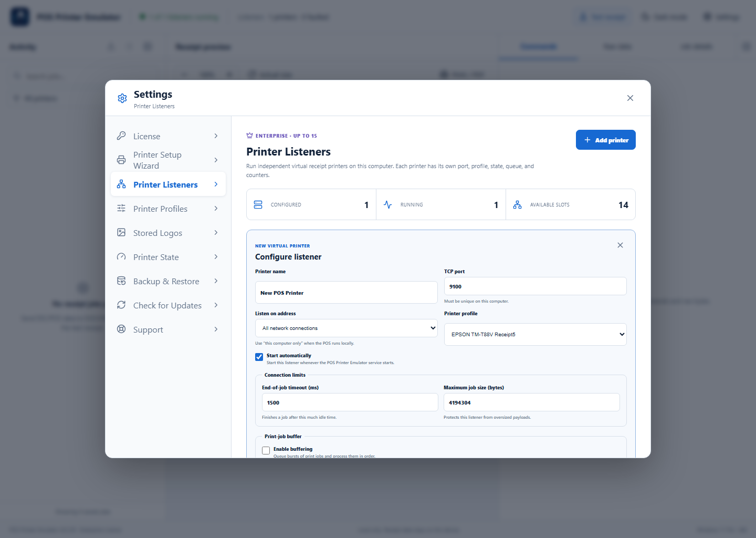Image resolution: width=756 pixels, height=538 pixels.
Task: Click the network icon in the AVAILABLE SLOTS card
Action: pyautogui.click(x=517, y=205)
